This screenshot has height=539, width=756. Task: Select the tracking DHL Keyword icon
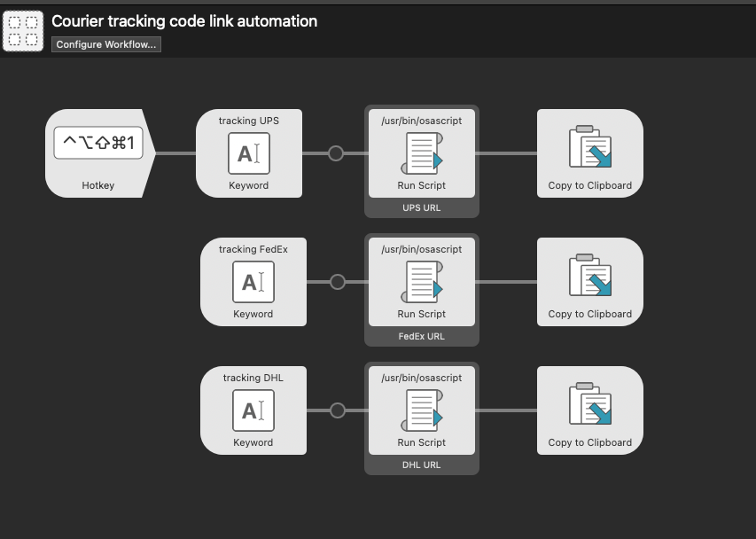[253, 410]
